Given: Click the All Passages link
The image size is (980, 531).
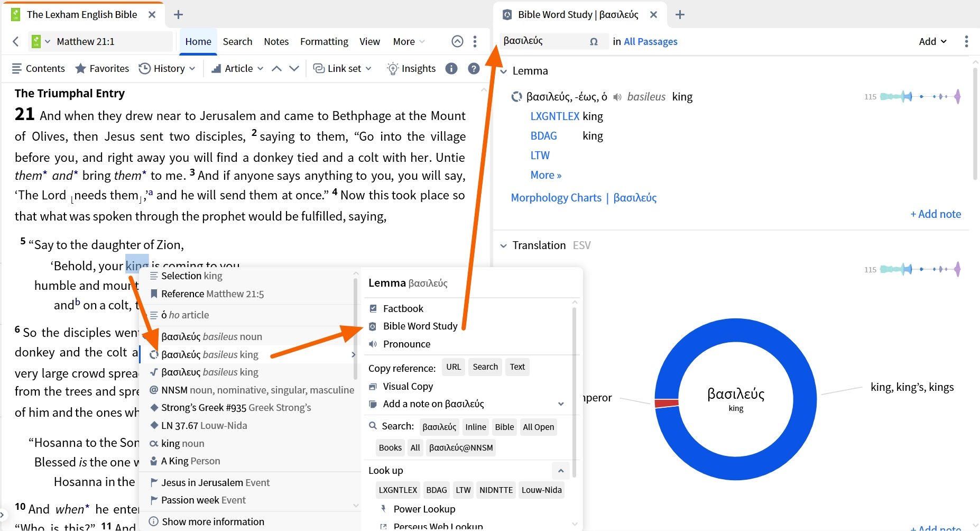Looking at the screenshot, I should tap(651, 41).
